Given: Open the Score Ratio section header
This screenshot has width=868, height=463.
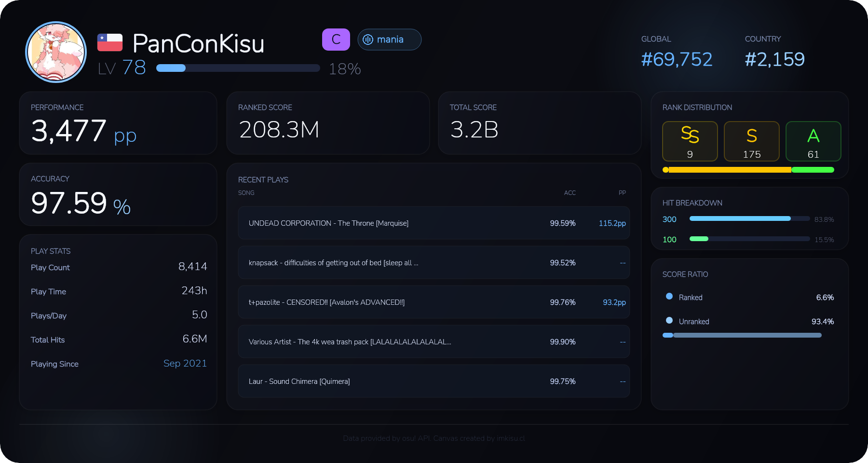Looking at the screenshot, I should tap(685, 274).
